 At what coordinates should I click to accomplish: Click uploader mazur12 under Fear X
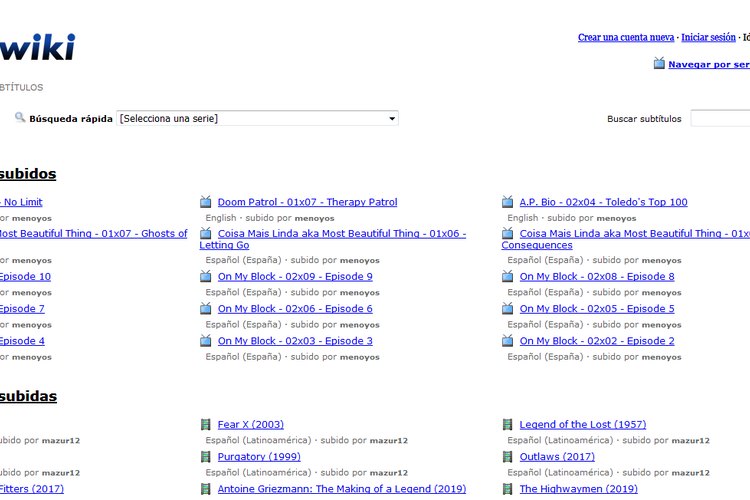[x=388, y=441]
